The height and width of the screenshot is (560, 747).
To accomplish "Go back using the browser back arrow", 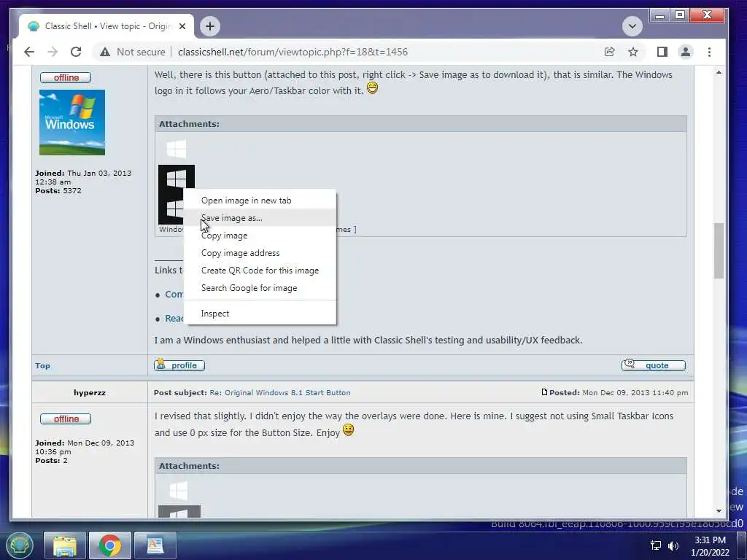I will tap(29, 52).
